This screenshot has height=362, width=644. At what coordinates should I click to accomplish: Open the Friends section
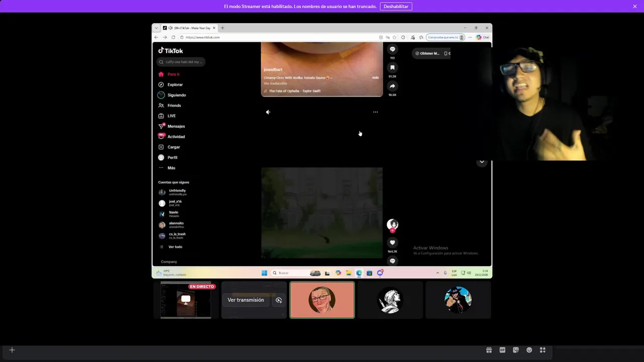point(170,106)
